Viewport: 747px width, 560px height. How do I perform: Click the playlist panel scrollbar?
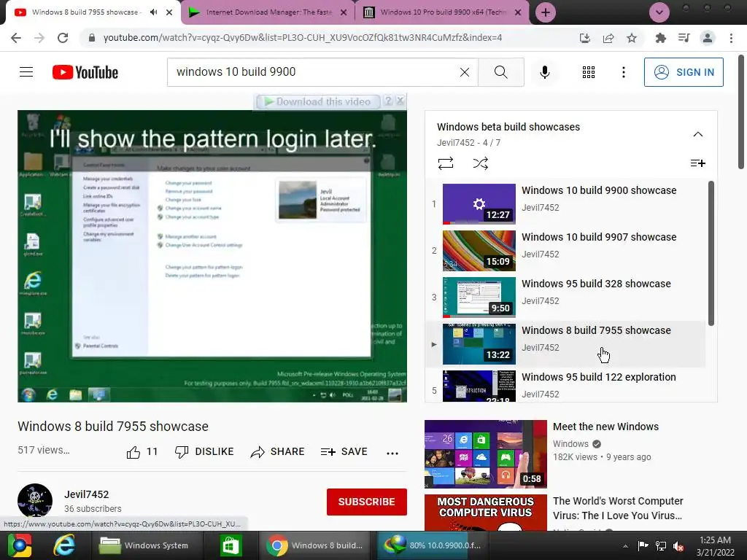pos(711,253)
